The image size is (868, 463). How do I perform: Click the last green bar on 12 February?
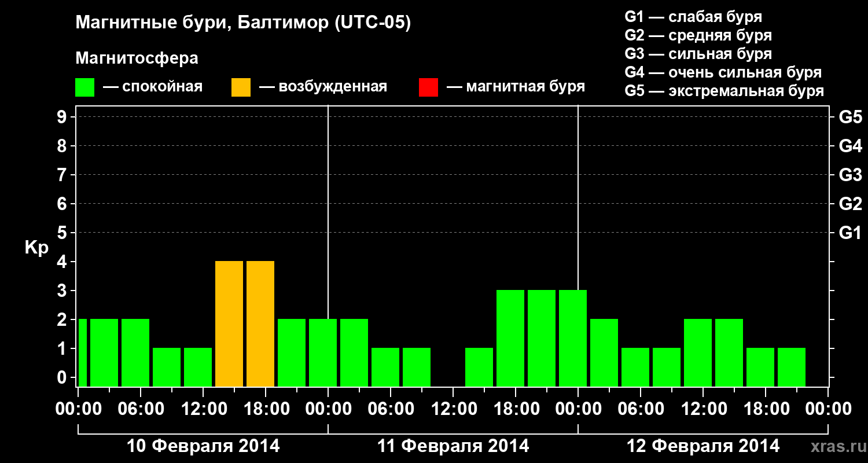coord(792,367)
